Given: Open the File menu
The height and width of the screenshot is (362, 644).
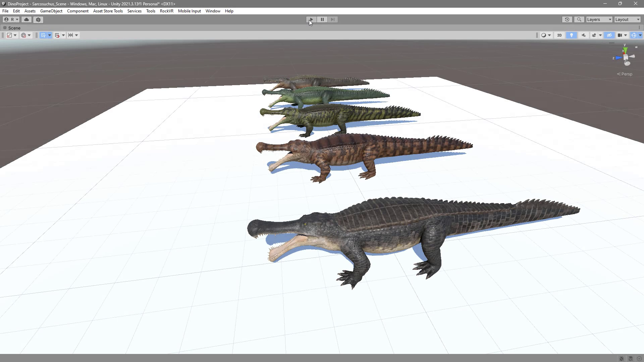Looking at the screenshot, I should [x=5, y=11].
